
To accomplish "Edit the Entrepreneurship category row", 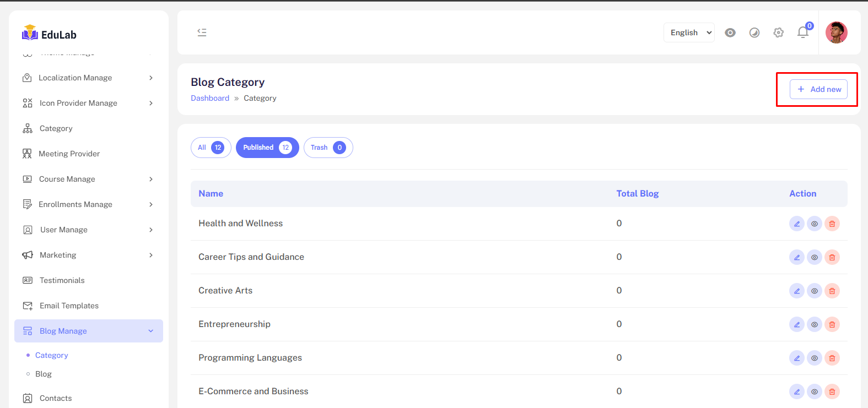I will coord(796,324).
